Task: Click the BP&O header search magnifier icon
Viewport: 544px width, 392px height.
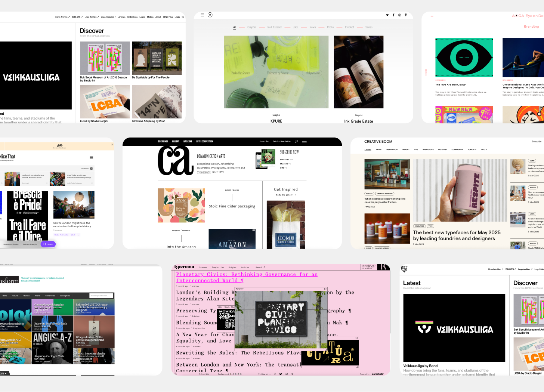Action: pos(183,17)
